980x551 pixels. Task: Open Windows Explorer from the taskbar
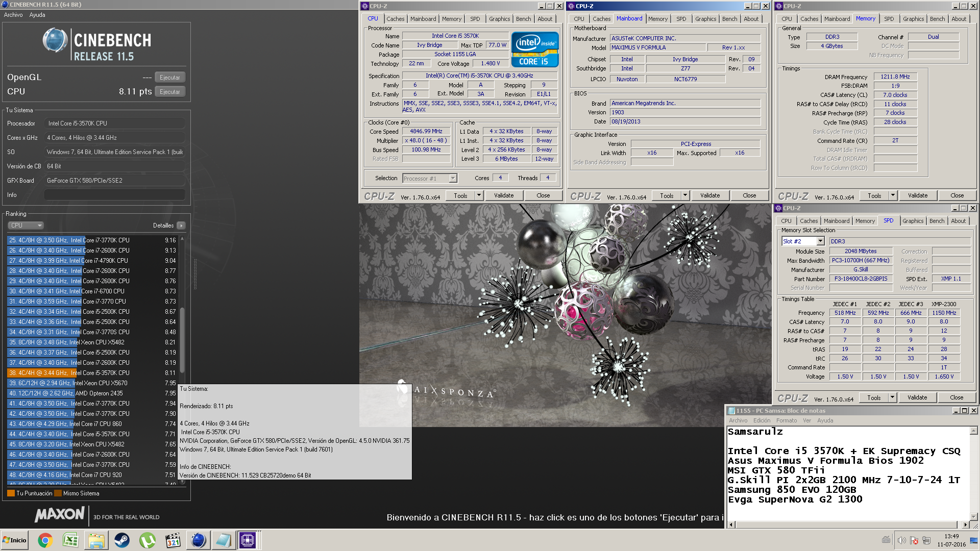click(x=96, y=540)
